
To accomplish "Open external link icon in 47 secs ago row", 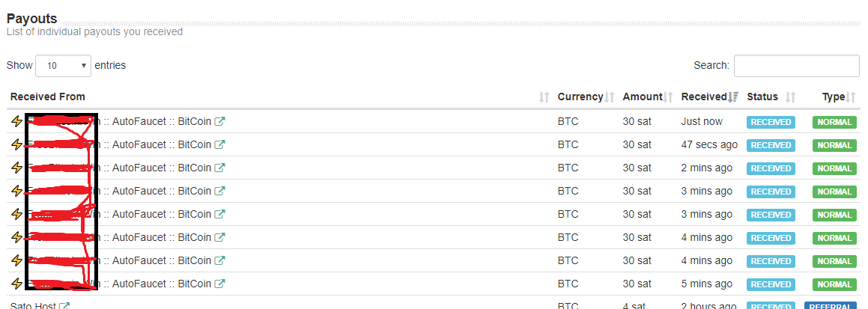I will pyautogui.click(x=219, y=144).
